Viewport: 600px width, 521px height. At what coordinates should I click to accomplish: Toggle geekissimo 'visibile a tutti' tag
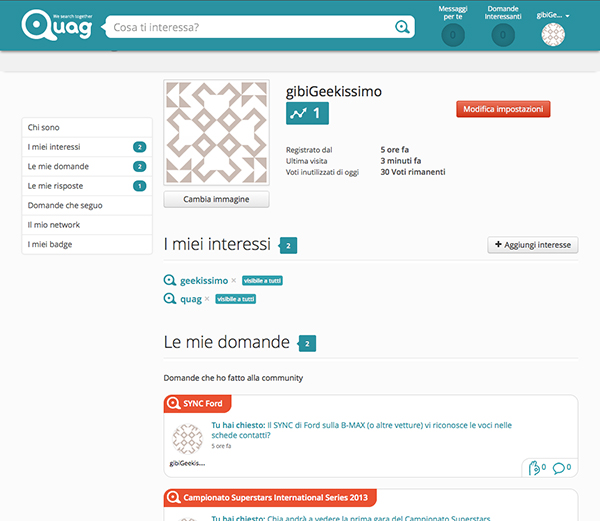[x=262, y=281]
